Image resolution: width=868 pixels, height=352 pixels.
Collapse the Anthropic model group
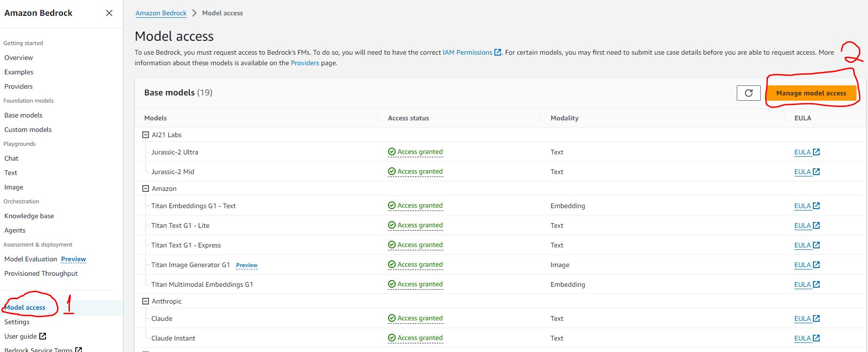pyautogui.click(x=146, y=301)
